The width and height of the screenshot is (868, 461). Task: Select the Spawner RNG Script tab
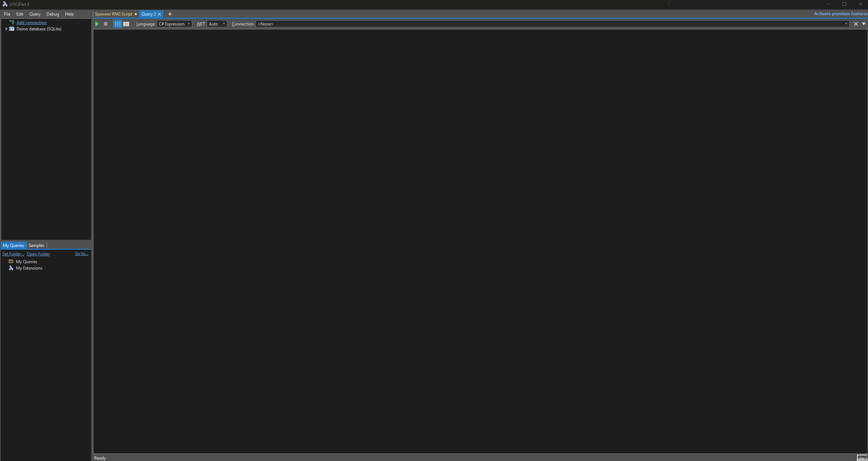pyautogui.click(x=113, y=14)
